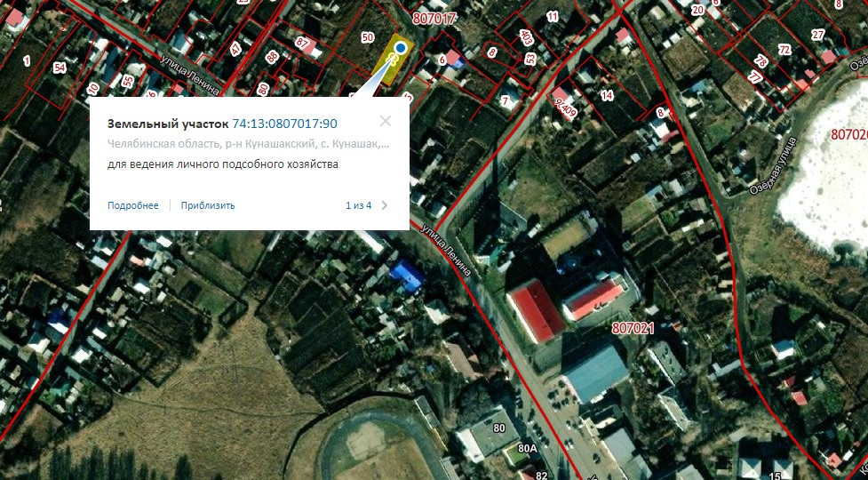Select parcel labeled 72
This screenshot has width=868, height=480.
(784, 51)
